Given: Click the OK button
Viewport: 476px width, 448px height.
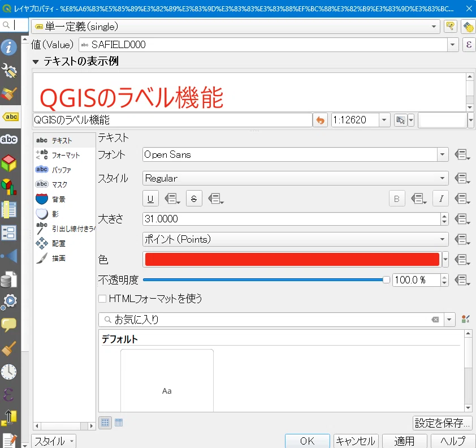Looking at the screenshot, I should [307, 441].
